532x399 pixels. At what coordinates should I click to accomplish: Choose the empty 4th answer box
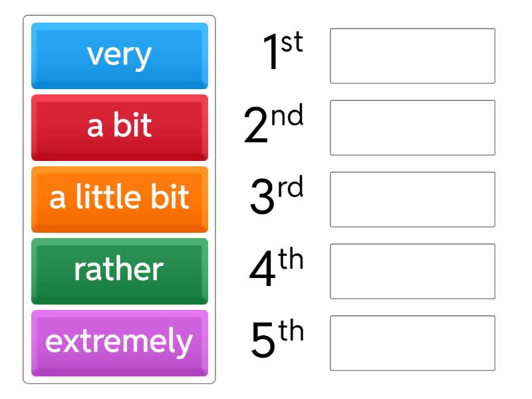click(412, 271)
